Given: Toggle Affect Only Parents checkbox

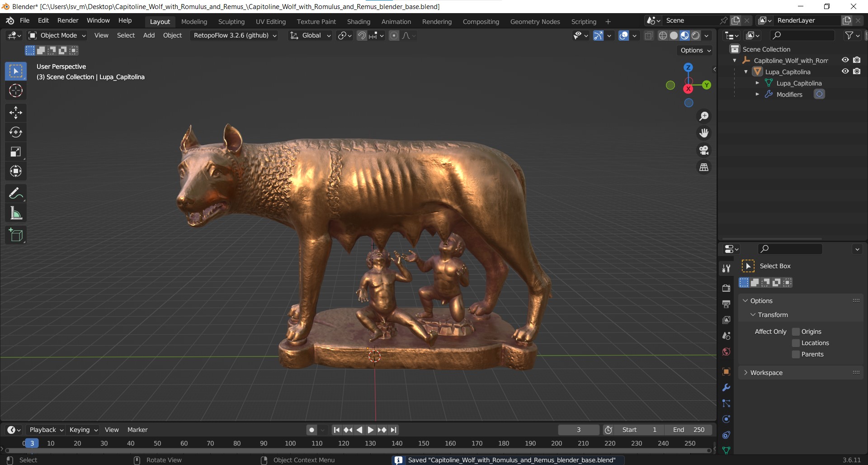Looking at the screenshot, I should pyautogui.click(x=796, y=354).
